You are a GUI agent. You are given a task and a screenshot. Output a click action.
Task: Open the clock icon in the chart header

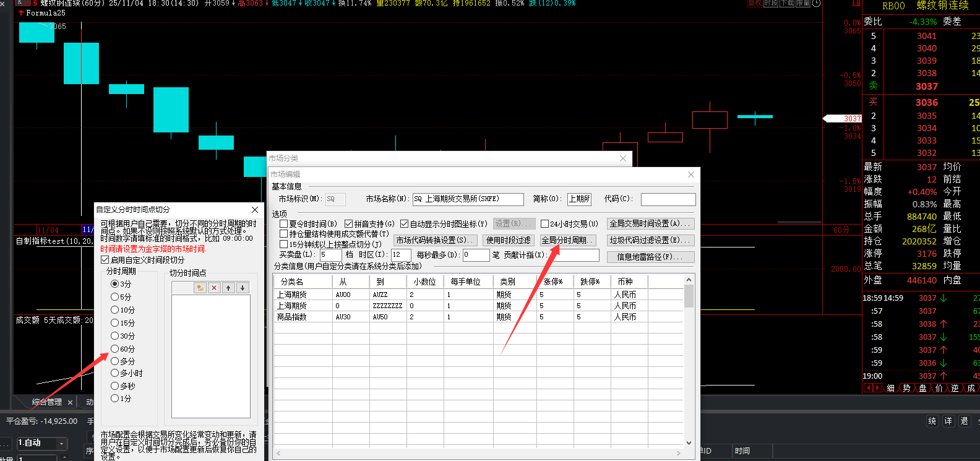817,3
